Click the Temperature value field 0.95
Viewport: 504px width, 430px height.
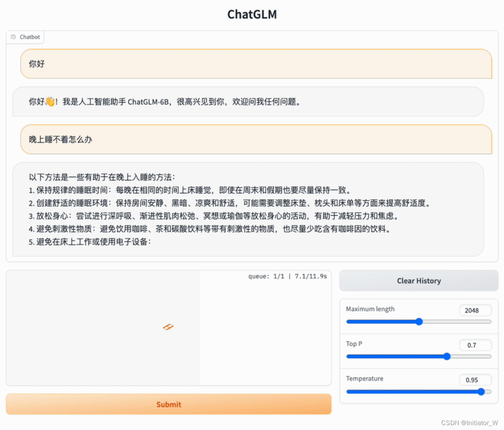tap(475, 380)
